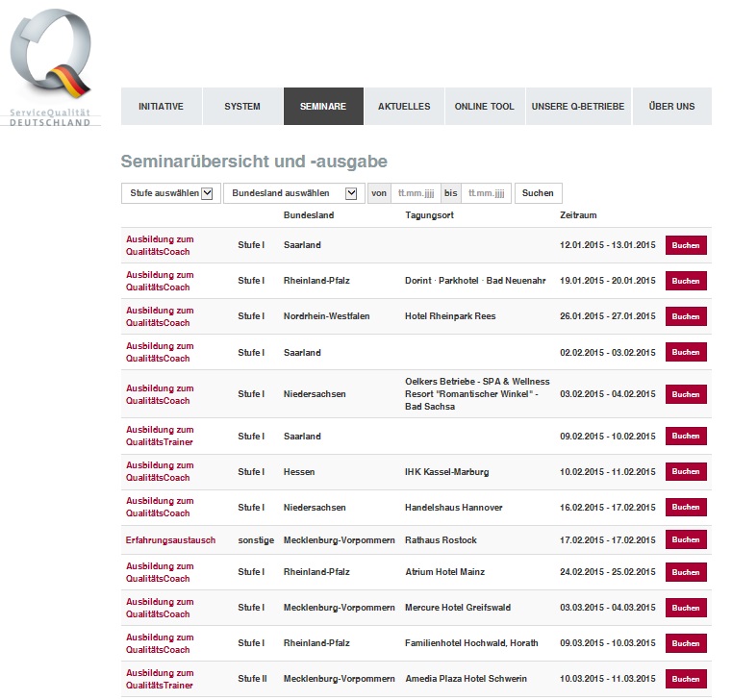Click Buchen for Rathaus Rostock event
This screenshot has height=700, width=732.
[x=686, y=540]
